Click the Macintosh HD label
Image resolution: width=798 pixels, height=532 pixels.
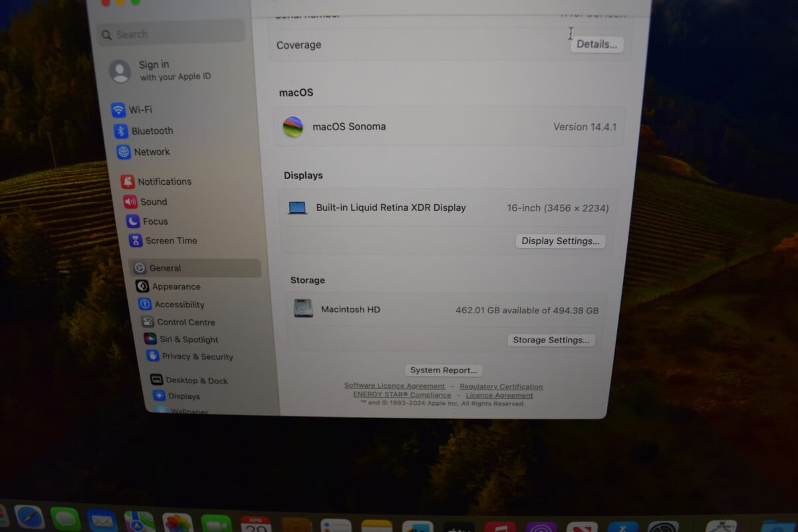coord(350,309)
